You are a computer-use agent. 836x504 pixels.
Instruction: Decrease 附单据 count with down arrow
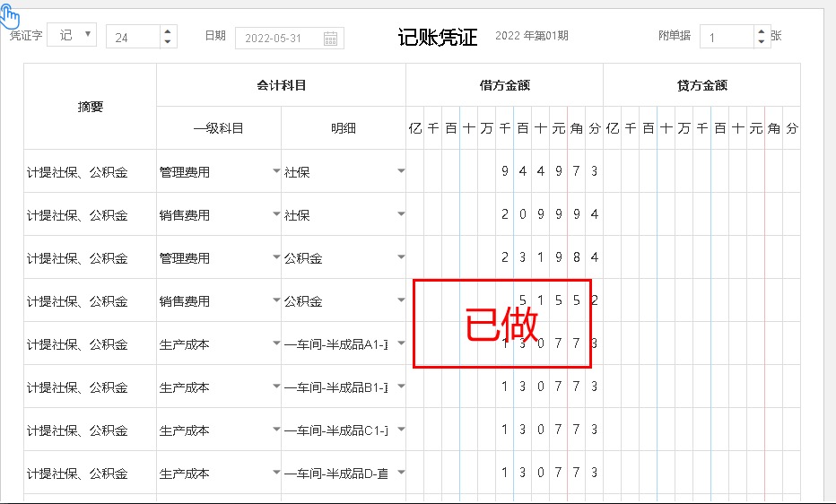[x=761, y=42]
